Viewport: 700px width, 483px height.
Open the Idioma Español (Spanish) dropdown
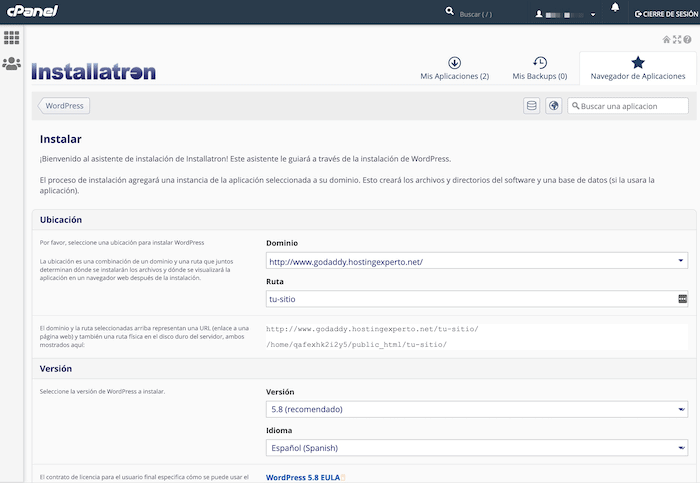(477, 447)
